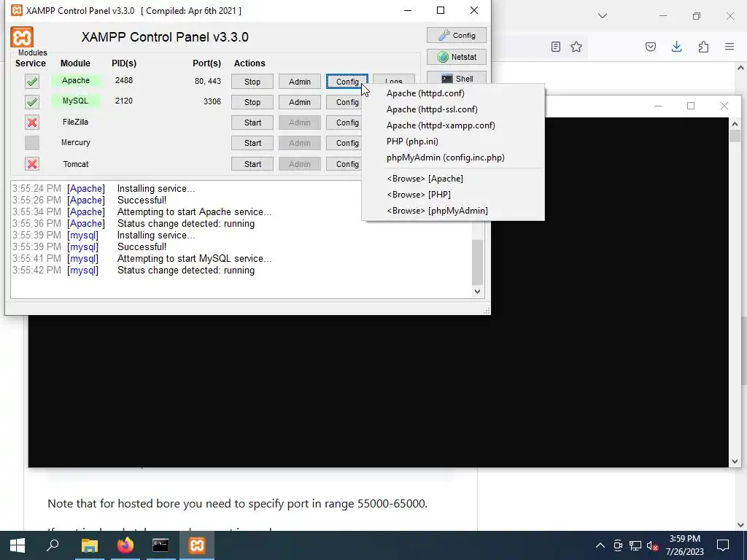The height and width of the screenshot is (560, 747).
Task: Click the log line 'Attempting to start Apache service...'
Action: click(x=194, y=212)
